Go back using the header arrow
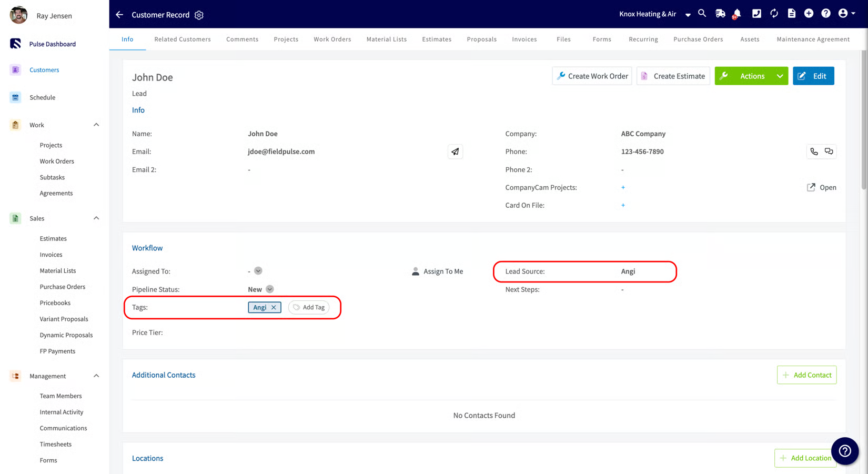868x474 pixels. pyautogui.click(x=119, y=15)
